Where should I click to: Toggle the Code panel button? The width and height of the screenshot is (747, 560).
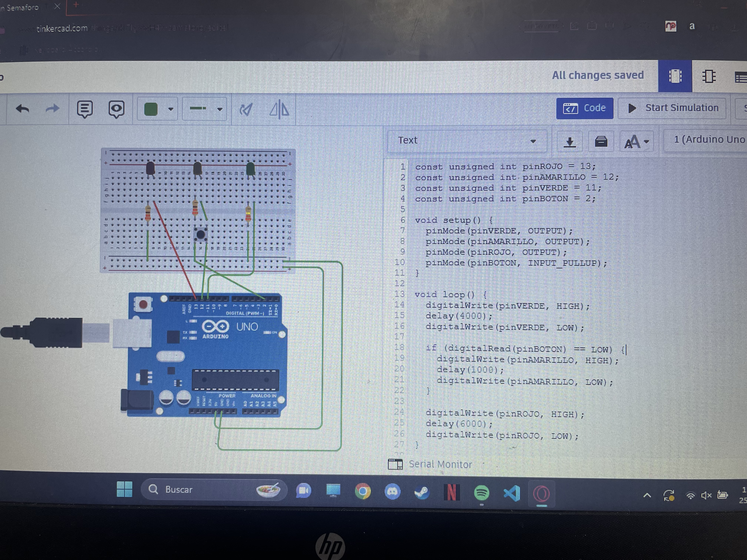[584, 108]
